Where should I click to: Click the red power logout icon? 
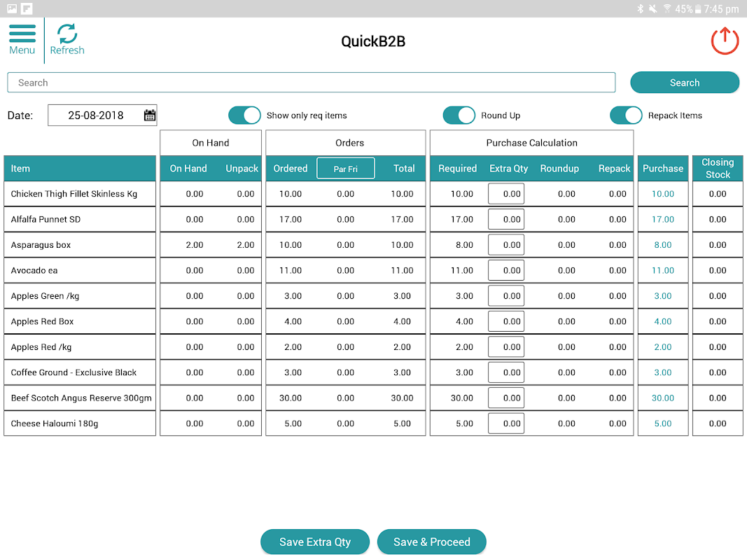[725, 41]
